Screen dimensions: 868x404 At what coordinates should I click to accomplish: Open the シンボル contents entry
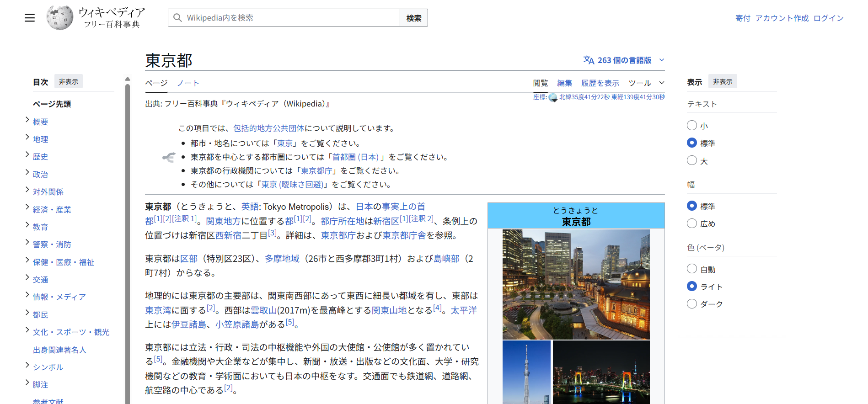(x=48, y=367)
